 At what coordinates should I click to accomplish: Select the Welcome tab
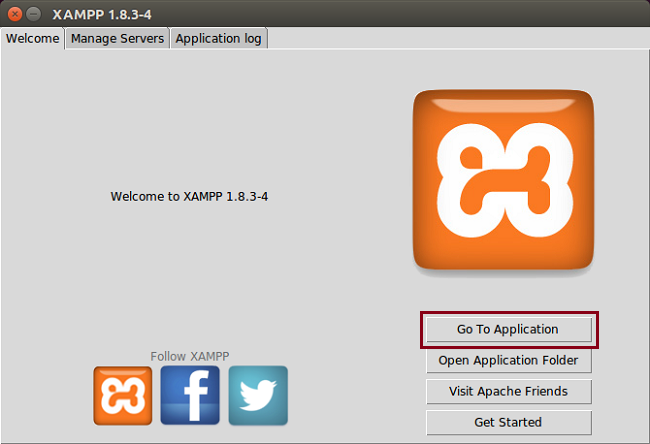33,38
